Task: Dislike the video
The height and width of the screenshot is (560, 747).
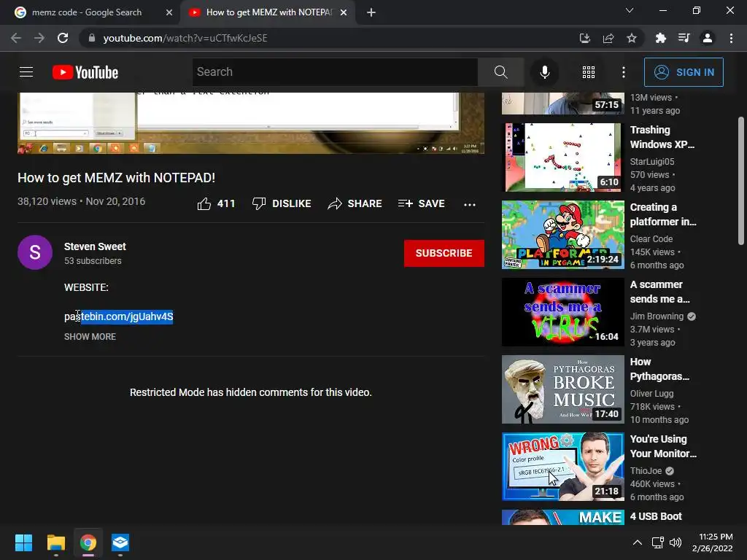Action: tap(282, 204)
